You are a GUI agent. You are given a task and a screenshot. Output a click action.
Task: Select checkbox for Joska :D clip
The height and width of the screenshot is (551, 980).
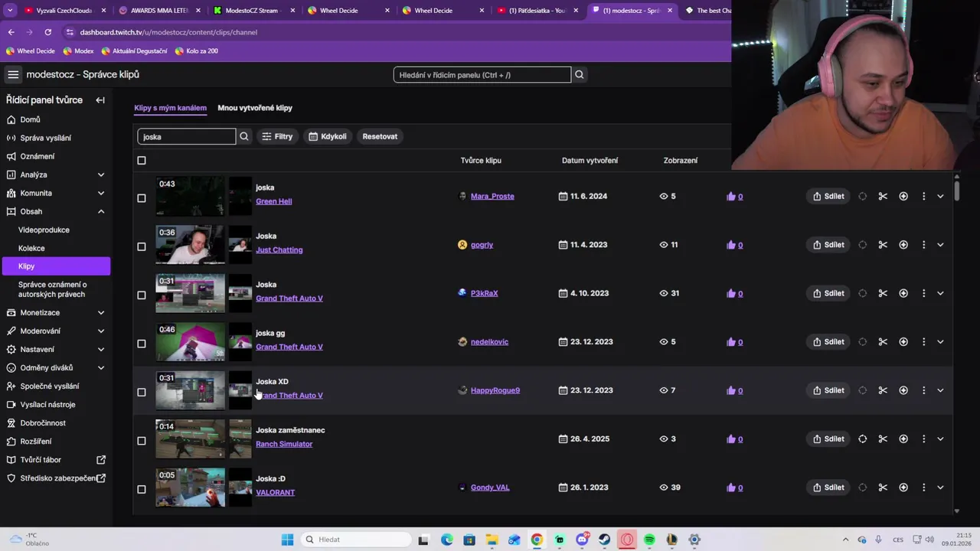click(x=141, y=489)
